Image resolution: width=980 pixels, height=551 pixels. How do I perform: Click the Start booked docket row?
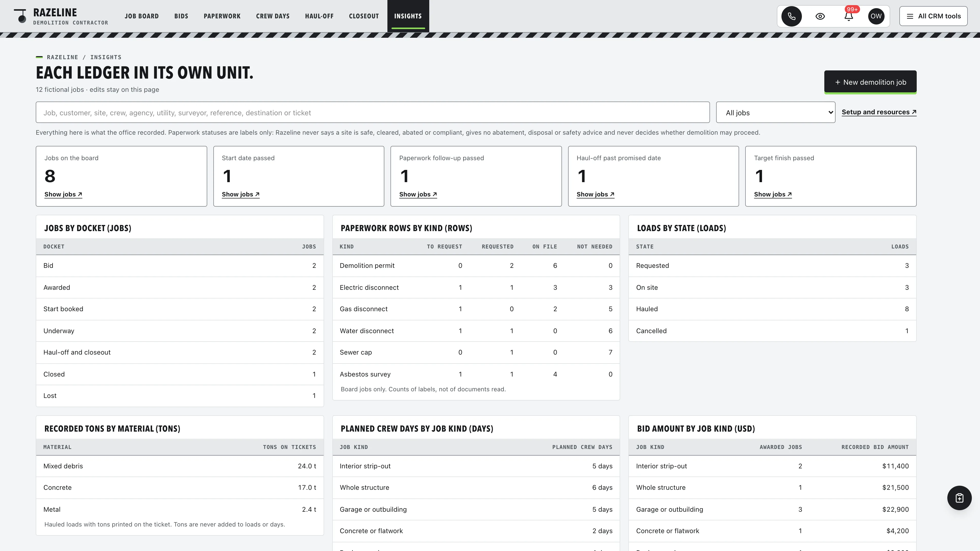[180, 309]
